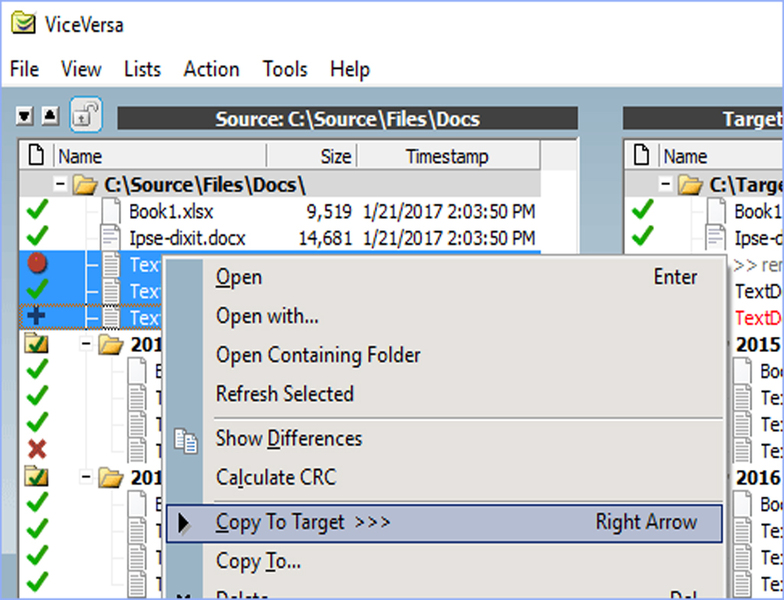Click the up-arrow collapse all button

[50, 116]
